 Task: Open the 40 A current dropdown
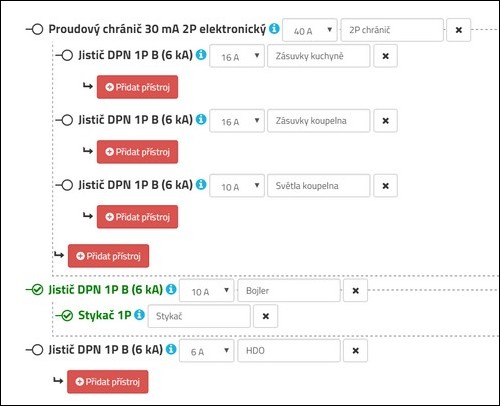pyautogui.click(x=310, y=30)
